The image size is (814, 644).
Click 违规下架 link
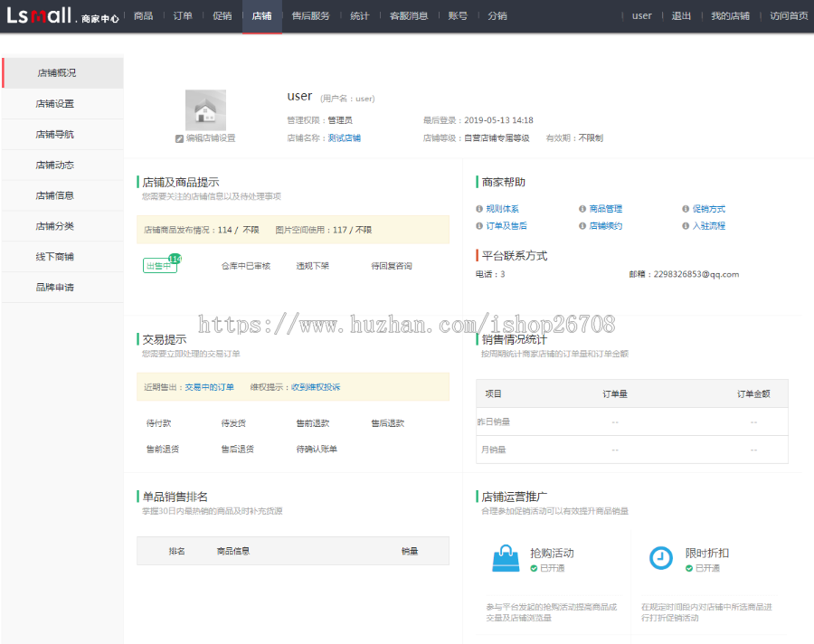coord(313,266)
